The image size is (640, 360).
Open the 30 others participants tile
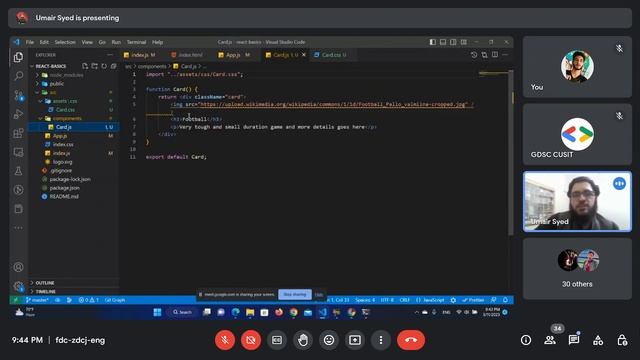pyautogui.click(x=577, y=269)
